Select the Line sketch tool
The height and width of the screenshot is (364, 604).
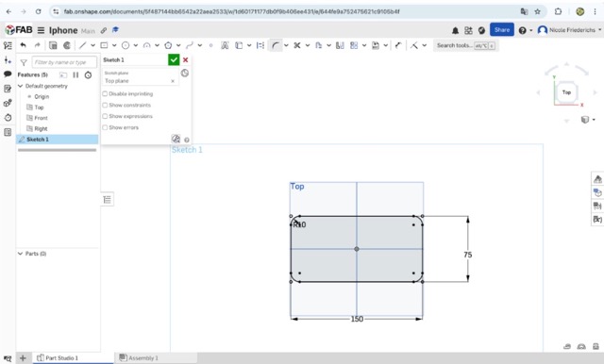tap(82, 45)
